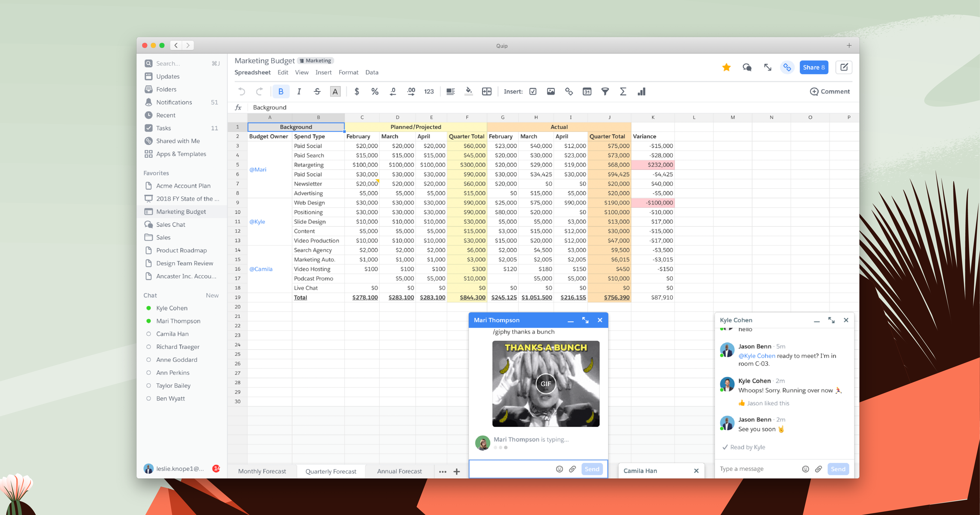Focus the Type a message field

coord(757,469)
